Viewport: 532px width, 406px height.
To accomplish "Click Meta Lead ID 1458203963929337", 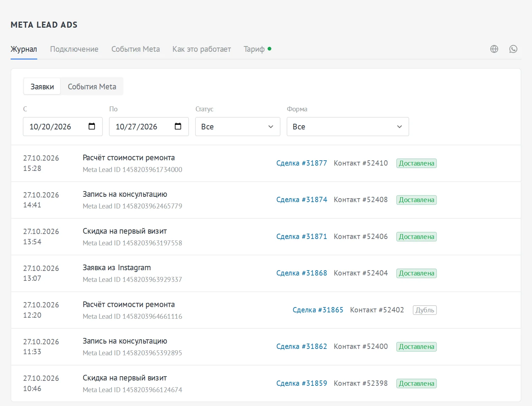I will point(132,279).
